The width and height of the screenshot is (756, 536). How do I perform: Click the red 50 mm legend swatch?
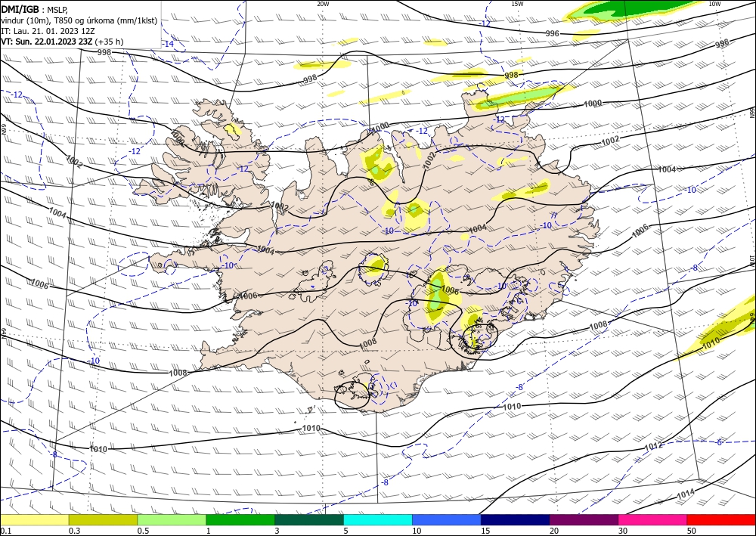pyautogui.click(x=721, y=519)
